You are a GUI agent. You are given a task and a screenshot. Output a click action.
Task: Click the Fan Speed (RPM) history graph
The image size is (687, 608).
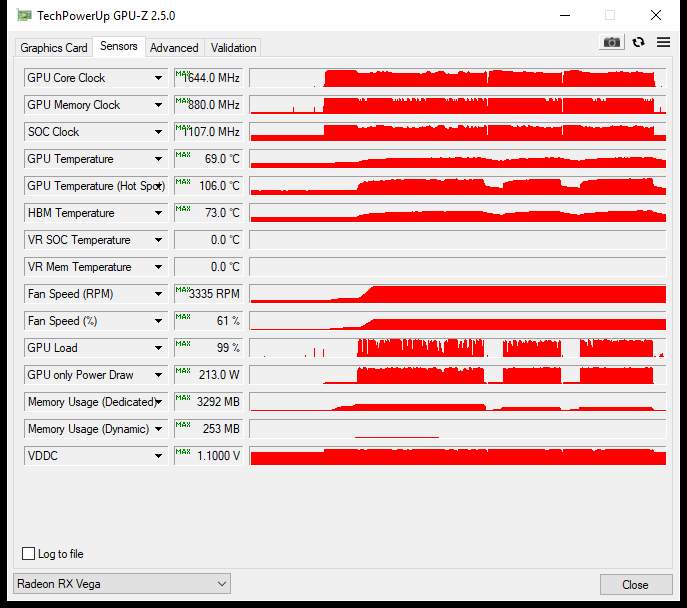458,294
